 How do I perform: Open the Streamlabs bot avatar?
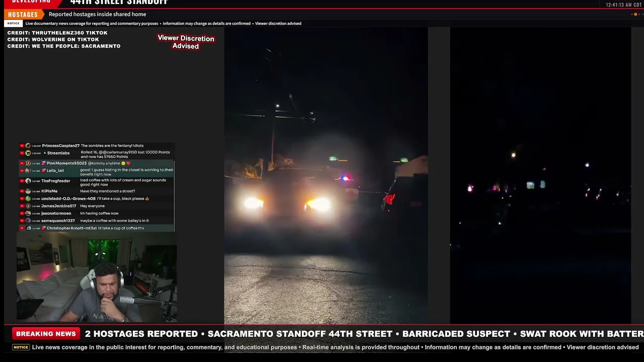coord(28,153)
